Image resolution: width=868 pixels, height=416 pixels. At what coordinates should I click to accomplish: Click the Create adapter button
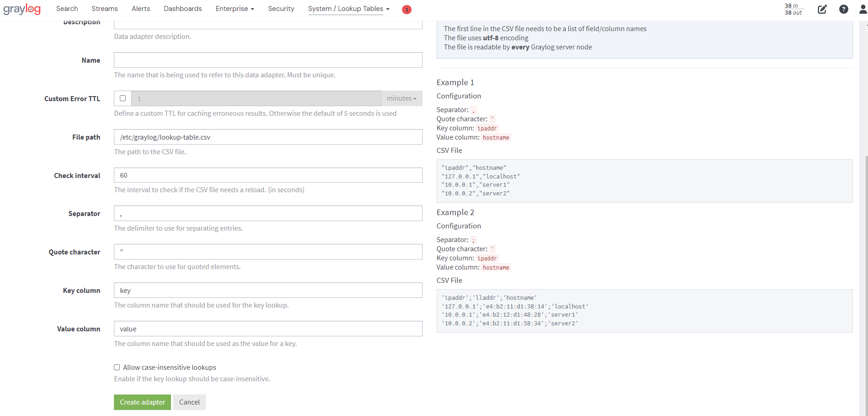(142, 402)
